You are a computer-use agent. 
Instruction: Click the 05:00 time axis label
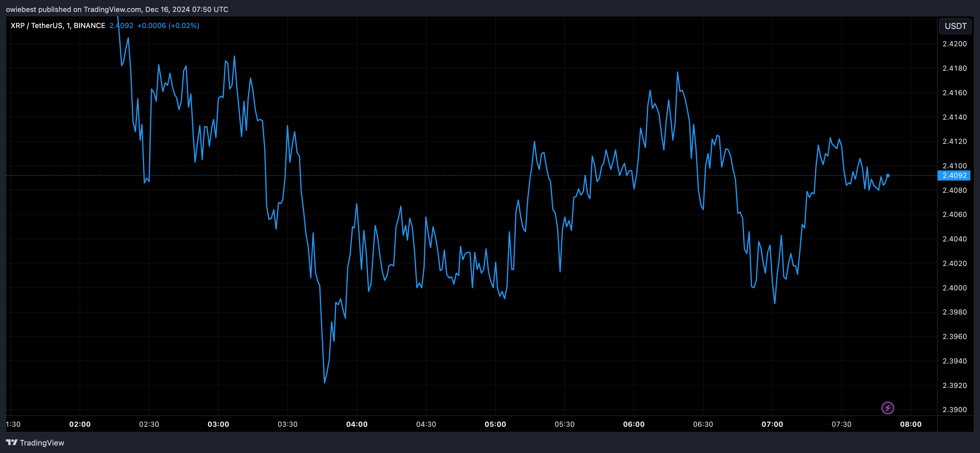[495, 424]
